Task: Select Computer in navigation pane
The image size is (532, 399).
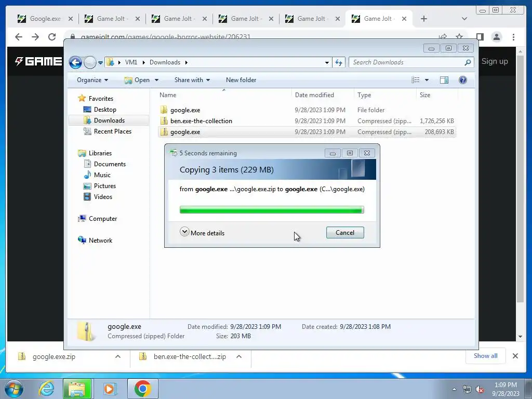Action: coord(102,219)
